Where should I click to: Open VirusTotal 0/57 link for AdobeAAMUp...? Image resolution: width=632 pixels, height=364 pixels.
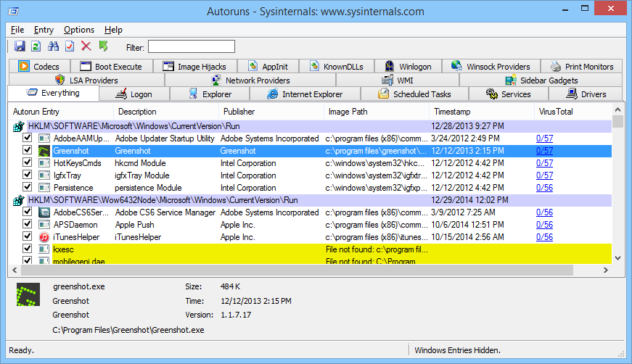point(544,138)
